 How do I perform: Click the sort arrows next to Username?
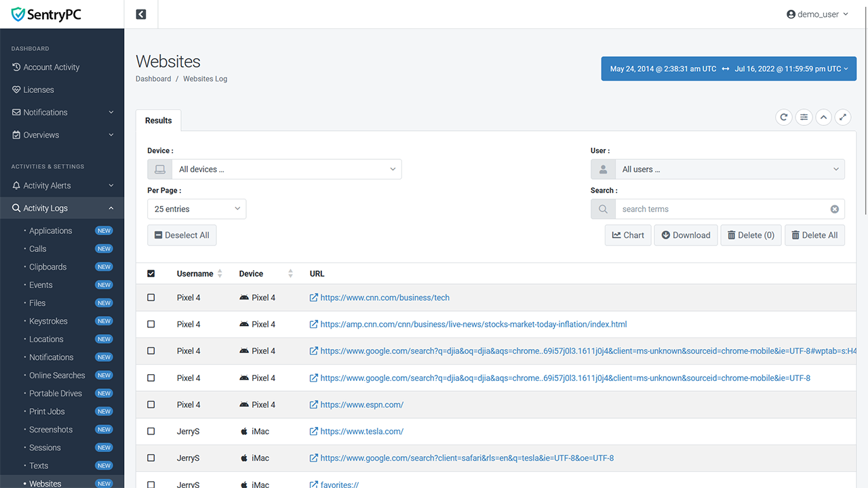click(x=220, y=274)
